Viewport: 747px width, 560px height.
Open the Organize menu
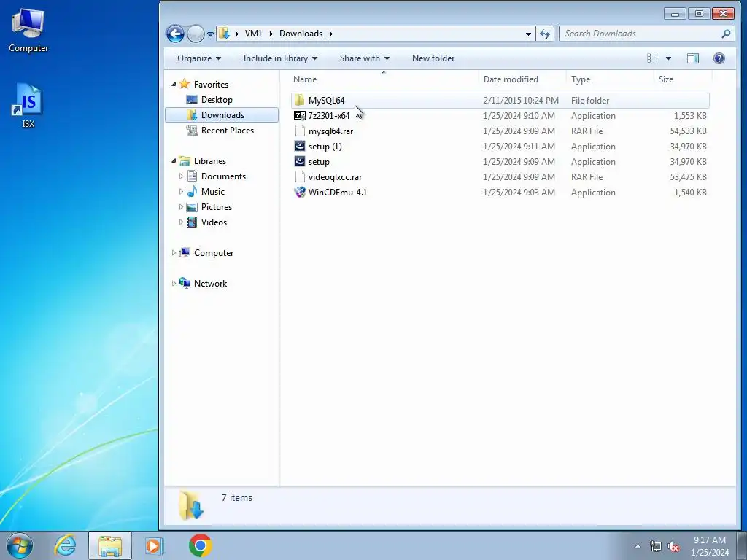tap(199, 58)
